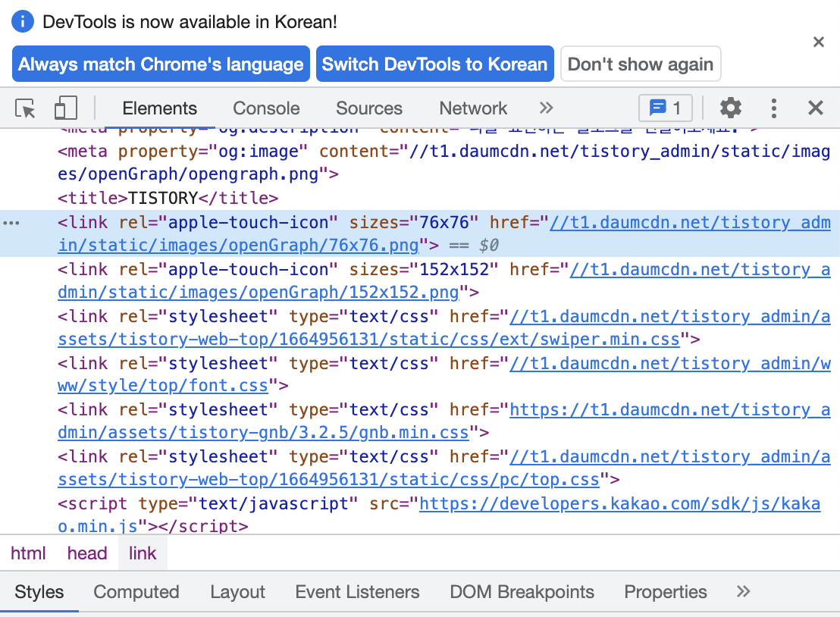Activate the inspect element picker tool
This screenshot has width=840, height=617.
click(25, 108)
